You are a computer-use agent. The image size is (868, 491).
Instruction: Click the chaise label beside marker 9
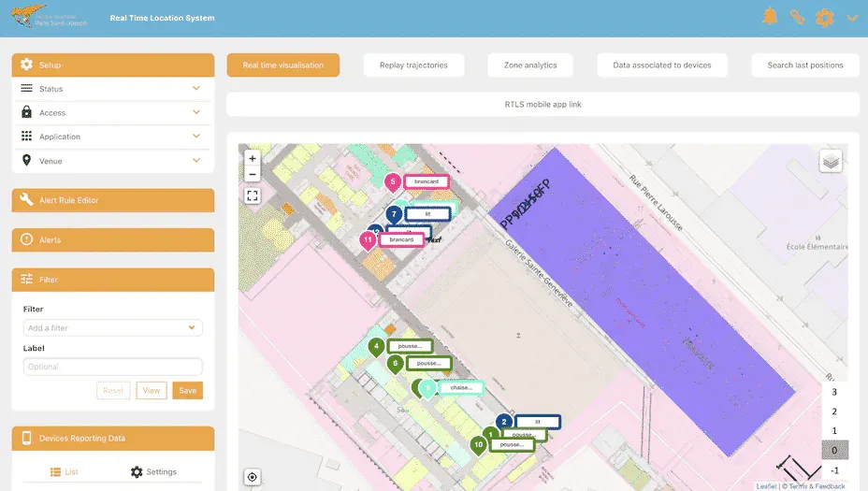tap(461, 387)
